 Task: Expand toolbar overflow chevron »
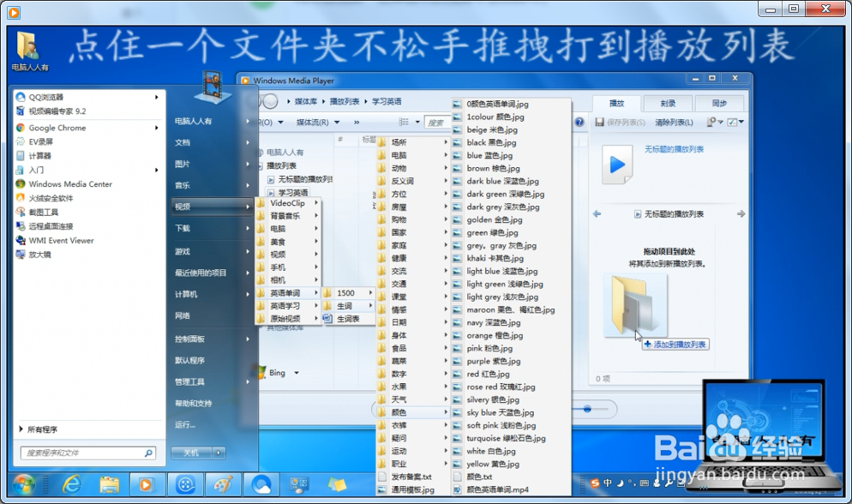pyautogui.click(x=357, y=123)
